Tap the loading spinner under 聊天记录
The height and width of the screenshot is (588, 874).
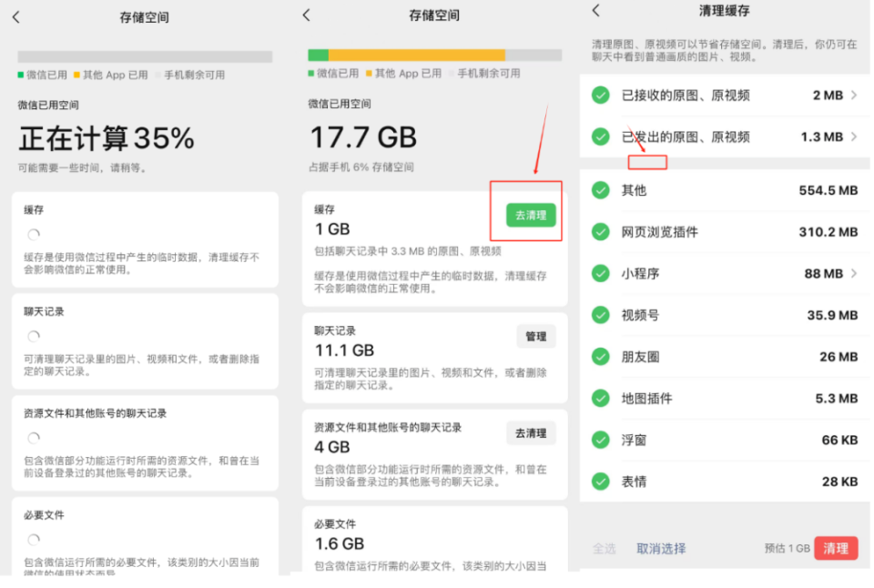coord(34,336)
